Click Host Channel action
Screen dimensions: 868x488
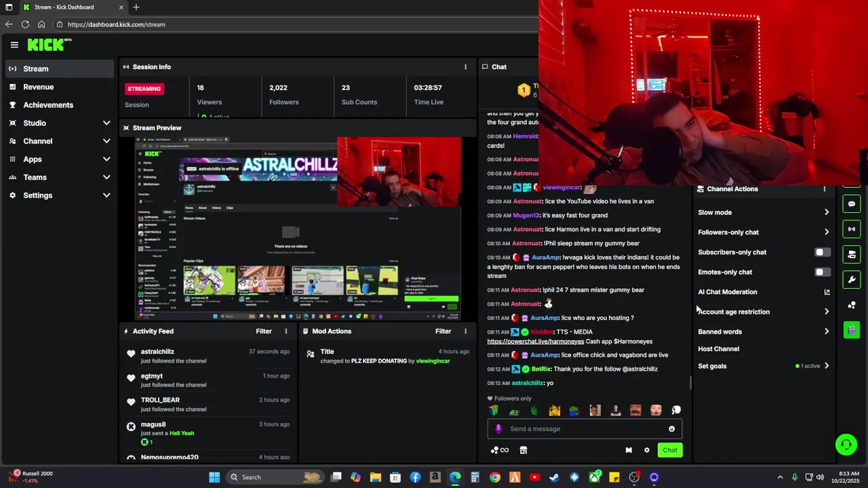pyautogui.click(x=718, y=349)
